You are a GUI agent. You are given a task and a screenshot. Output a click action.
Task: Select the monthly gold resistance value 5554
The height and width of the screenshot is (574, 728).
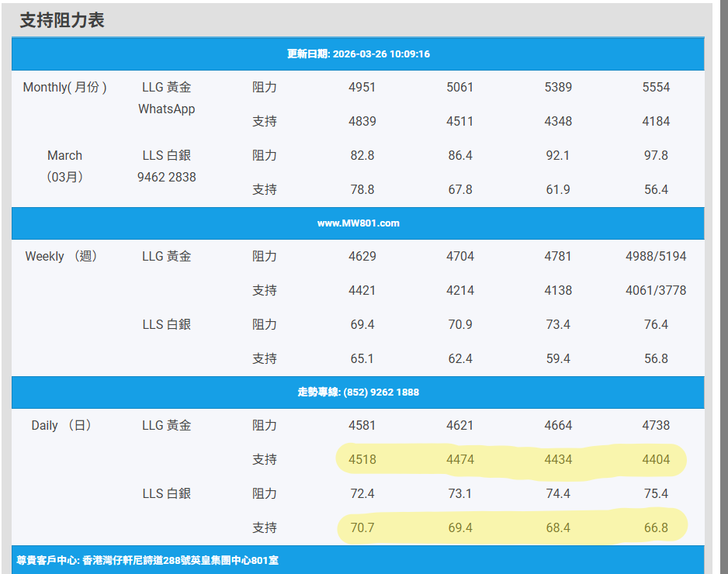(656, 88)
